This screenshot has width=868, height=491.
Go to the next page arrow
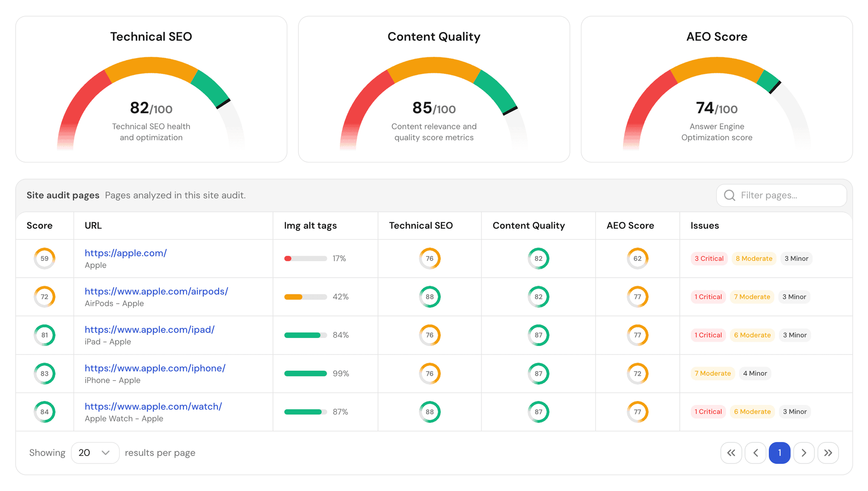pyautogui.click(x=804, y=453)
